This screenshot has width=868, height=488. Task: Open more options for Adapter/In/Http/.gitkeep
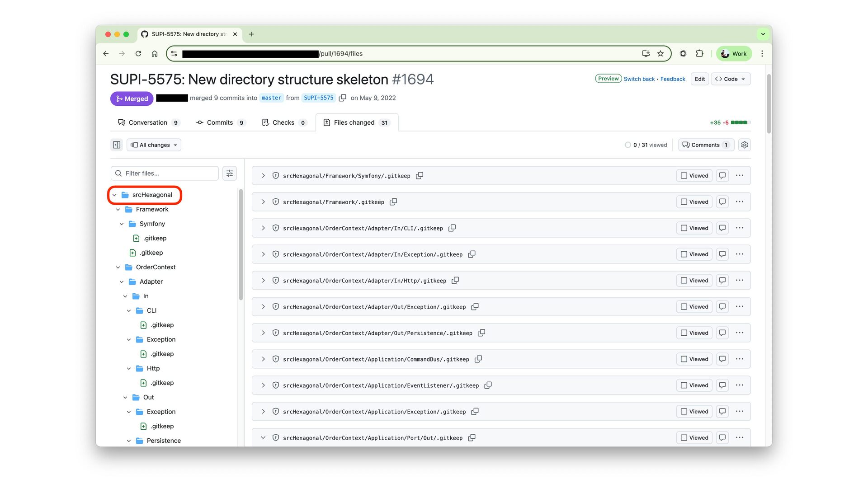(x=740, y=281)
